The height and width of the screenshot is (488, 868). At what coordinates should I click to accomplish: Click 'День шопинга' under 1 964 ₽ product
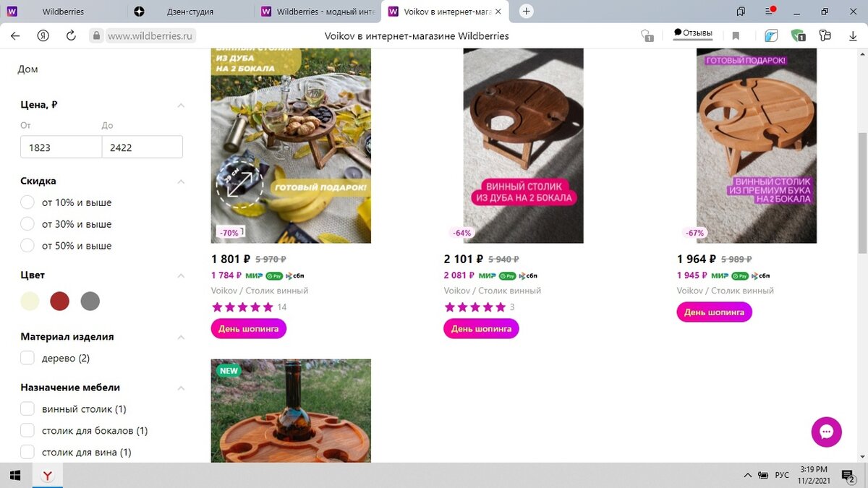tap(715, 312)
